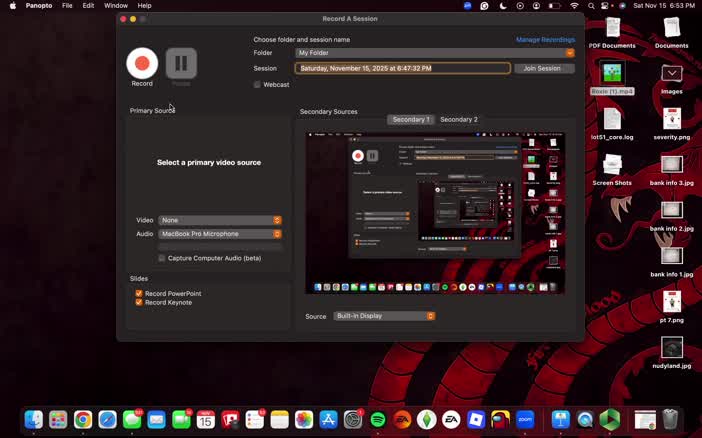The image size is (702, 438).
Task: Toggle Capture Computer Audio (beta)
Action: coord(162,258)
